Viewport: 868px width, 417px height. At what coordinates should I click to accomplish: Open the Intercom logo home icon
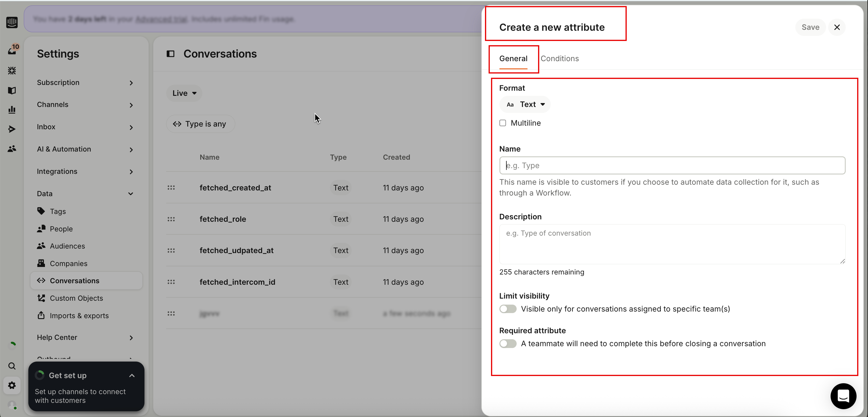(12, 23)
